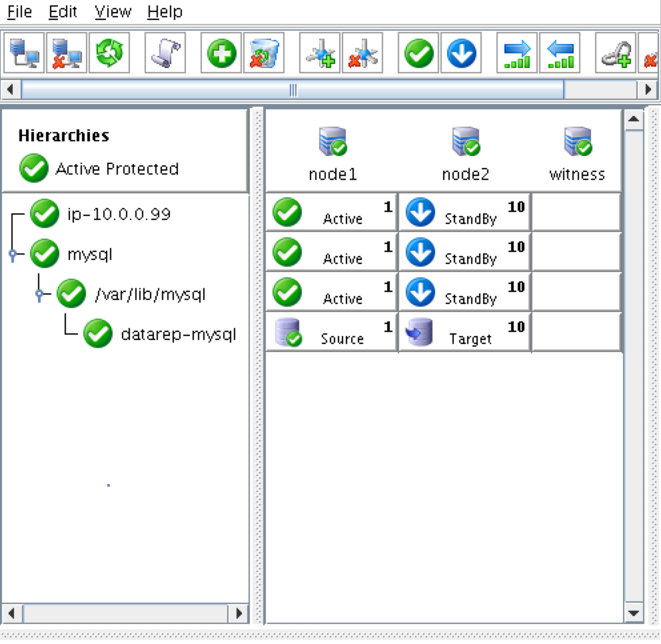The width and height of the screenshot is (661, 644).
Task: Click the Delete Resource Hierarchy trash icon
Action: [x=264, y=53]
